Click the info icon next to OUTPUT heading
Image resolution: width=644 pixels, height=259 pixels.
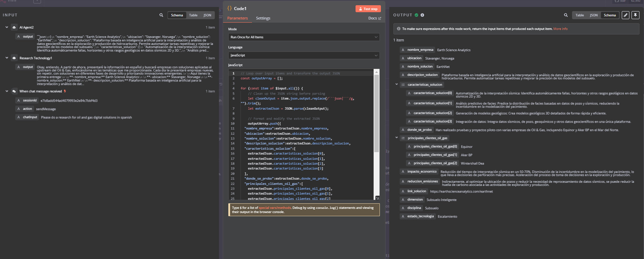tap(422, 15)
